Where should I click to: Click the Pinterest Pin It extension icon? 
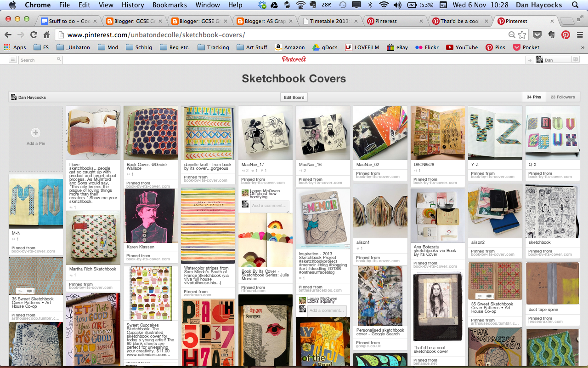566,35
